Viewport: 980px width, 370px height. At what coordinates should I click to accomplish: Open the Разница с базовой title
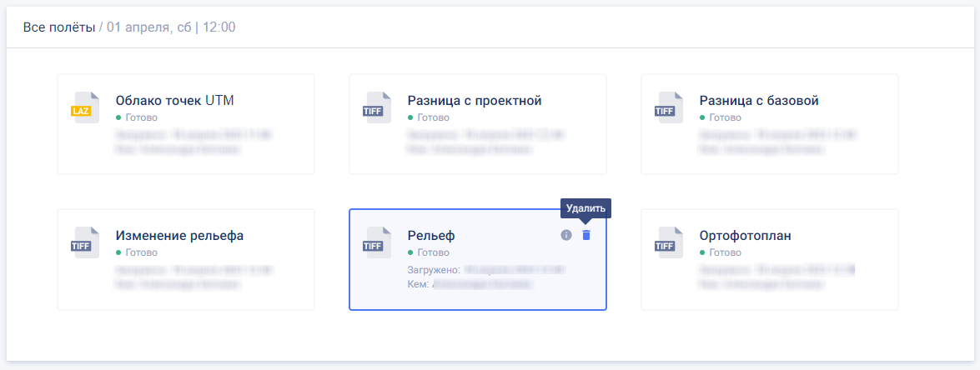pos(758,101)
